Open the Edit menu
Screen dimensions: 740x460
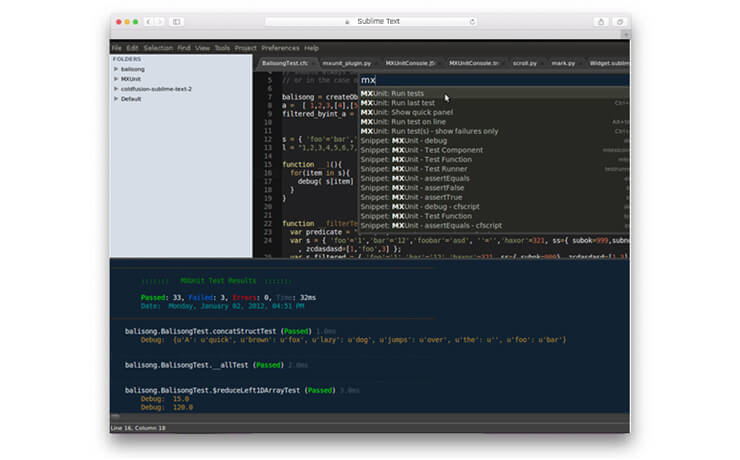pyautogui.click(x=132, y=48)
